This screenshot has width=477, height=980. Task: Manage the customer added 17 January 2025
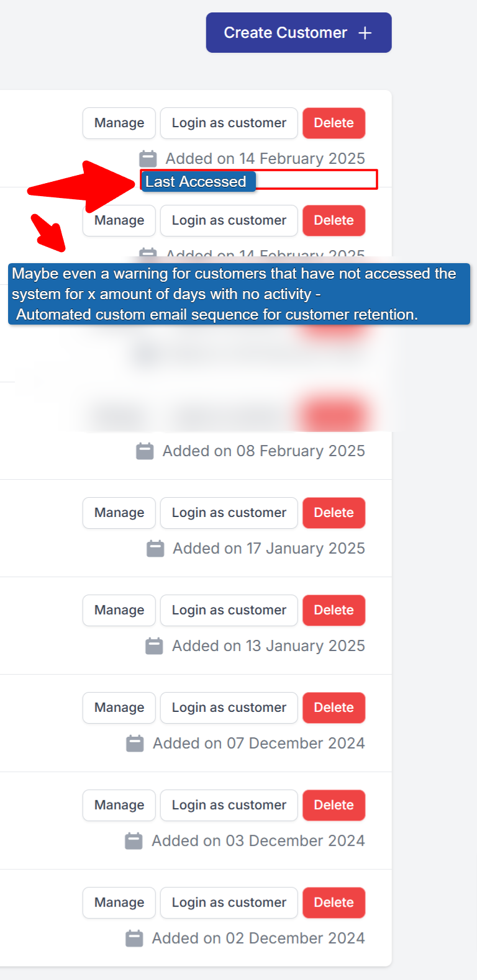pos(119,513)
